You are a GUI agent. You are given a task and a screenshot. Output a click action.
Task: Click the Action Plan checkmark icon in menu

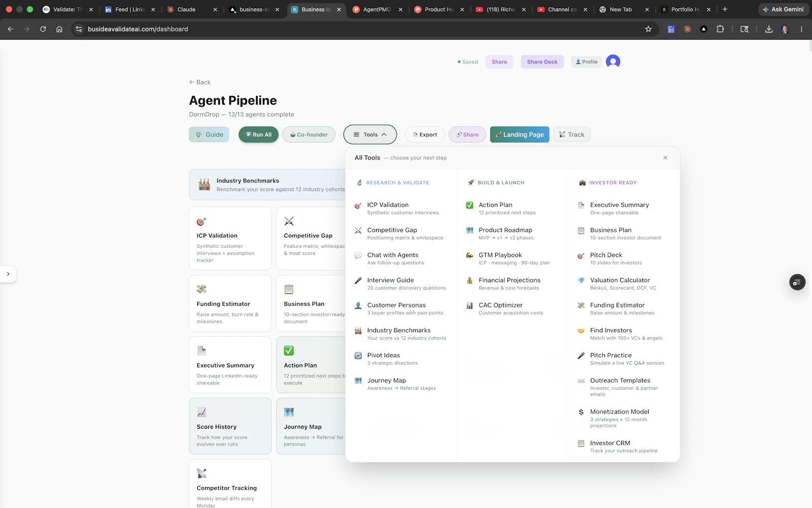pyautogui.click(x=469, y=205)
